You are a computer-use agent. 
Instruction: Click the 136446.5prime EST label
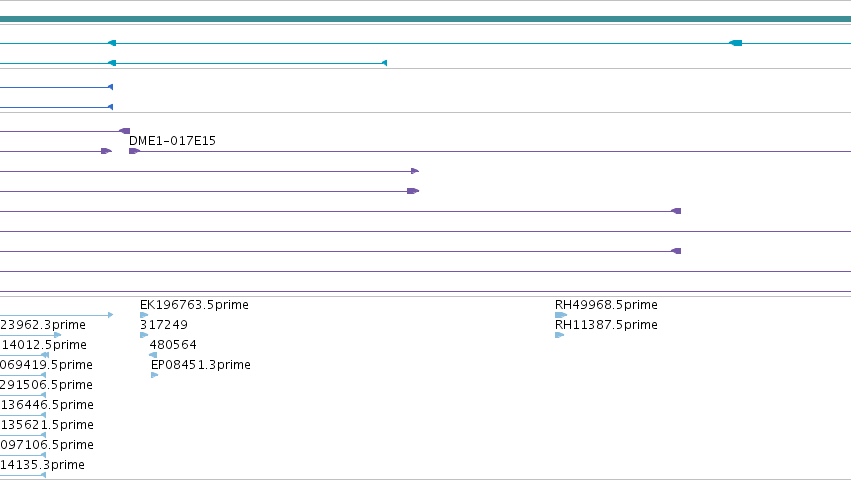tap(47, 405)
